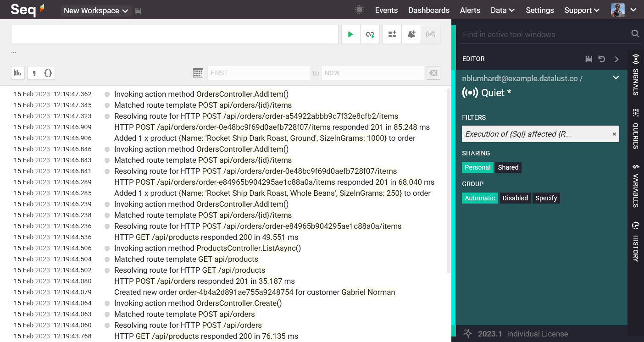
Task: Set group to Automatic
Action: pyautogui.click(x=480, y=198)
